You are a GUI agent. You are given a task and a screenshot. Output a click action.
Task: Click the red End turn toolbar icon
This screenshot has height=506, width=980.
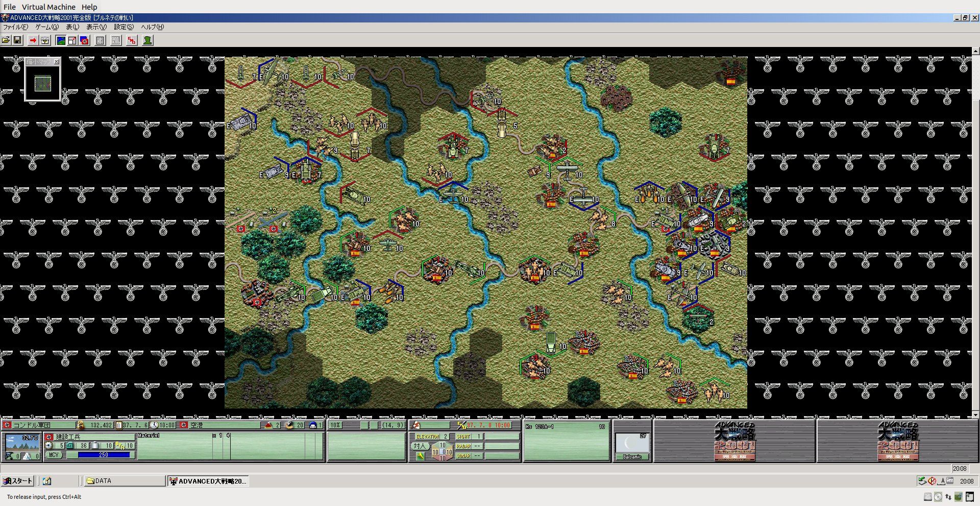click(x=132, y=40)
